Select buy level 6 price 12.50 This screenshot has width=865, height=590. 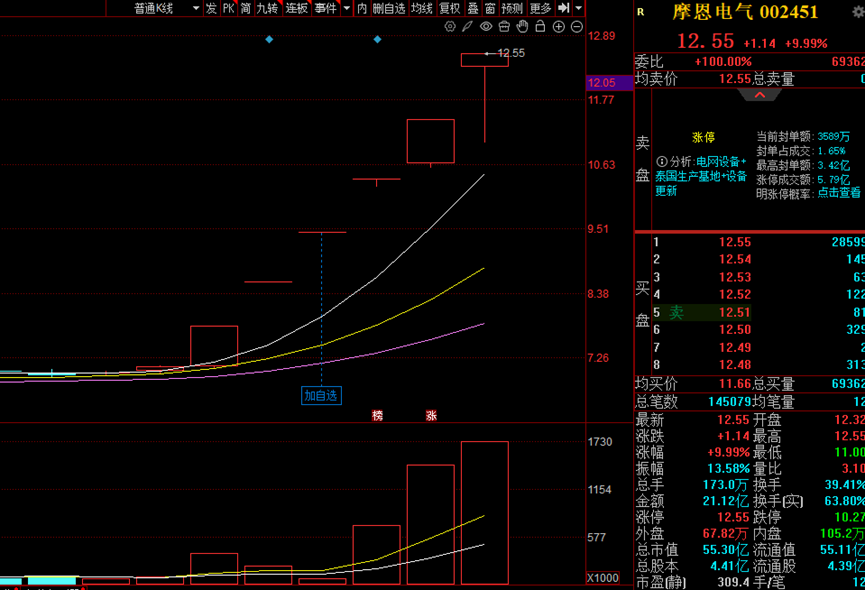tap(735, 330)
